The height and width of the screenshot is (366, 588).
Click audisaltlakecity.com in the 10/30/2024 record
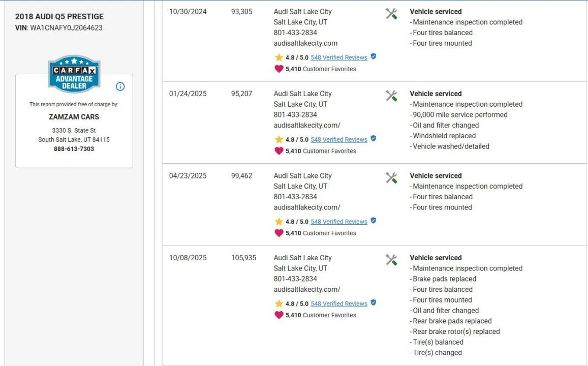click(x=305, y=43)
